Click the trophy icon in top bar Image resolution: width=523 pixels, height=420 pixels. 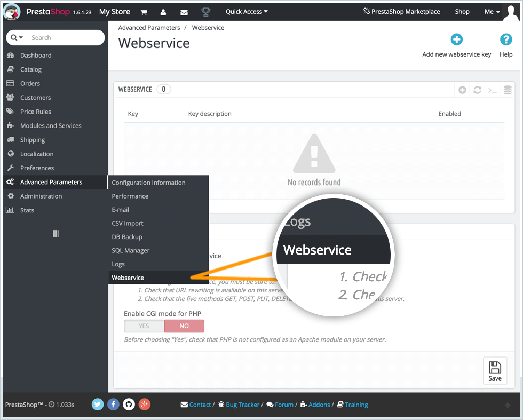[205, 12]
